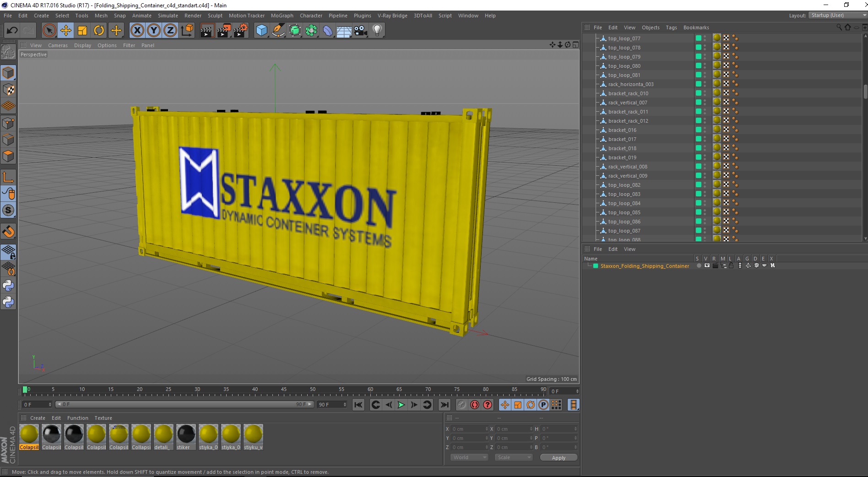
Task: Open material manager Texture menu
Action: [103, 418]
